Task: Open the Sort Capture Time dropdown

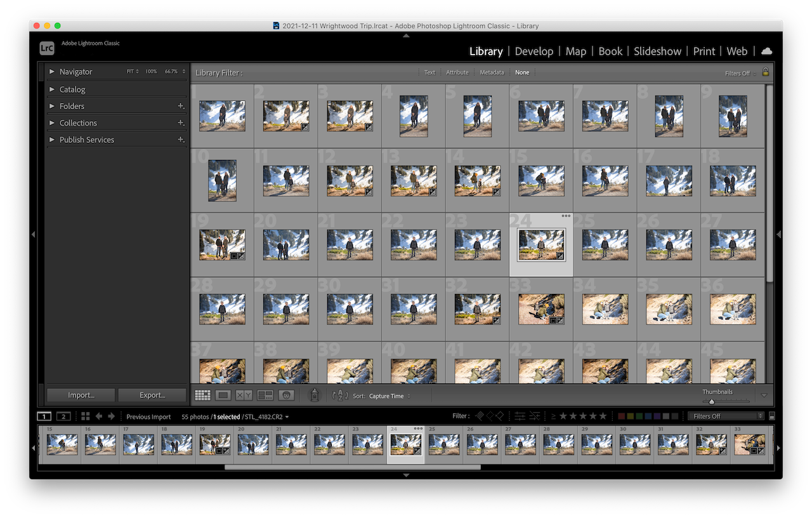Action: (x=390, y=396)
